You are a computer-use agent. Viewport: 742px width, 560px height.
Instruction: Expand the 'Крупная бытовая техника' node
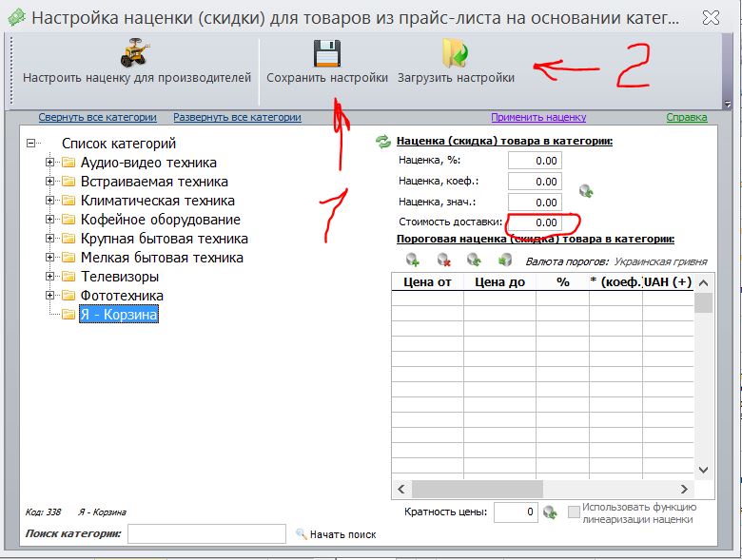[49, 238]
